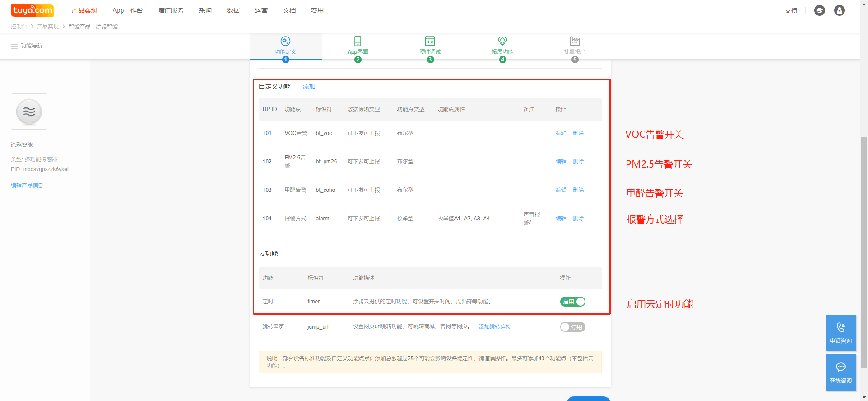Click the 枚举值A1, A2, A3, A4 cell
The image size is (868, 401).
point(463,219)
